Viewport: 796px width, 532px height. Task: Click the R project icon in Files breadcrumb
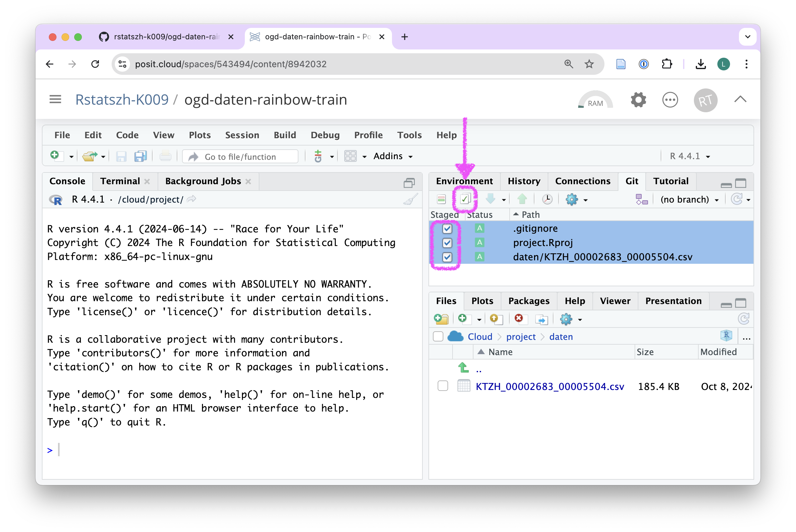(x=726, y=336)
